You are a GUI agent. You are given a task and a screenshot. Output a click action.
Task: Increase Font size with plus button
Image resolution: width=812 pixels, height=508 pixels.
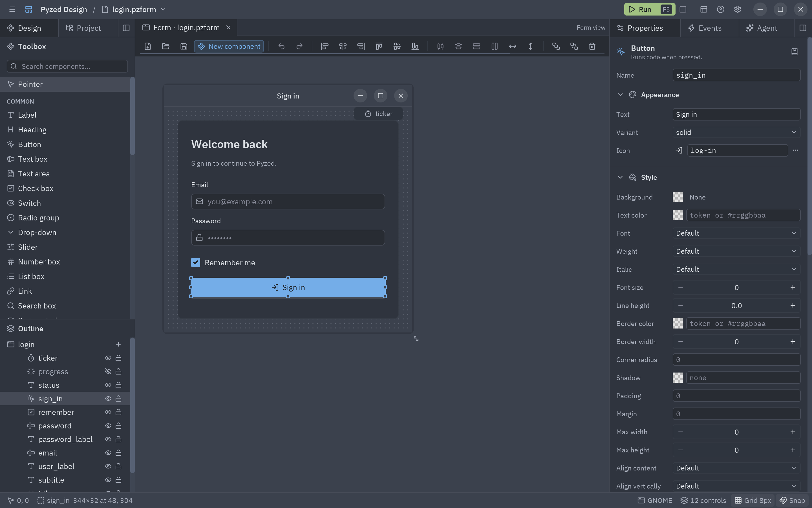coord(793,287)
